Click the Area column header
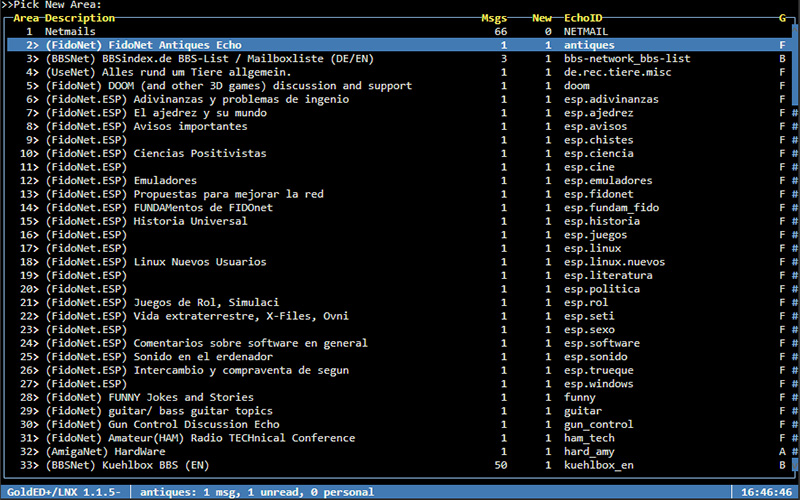Image resolution: width=800 pixels, height=500 pixels. 26,18
